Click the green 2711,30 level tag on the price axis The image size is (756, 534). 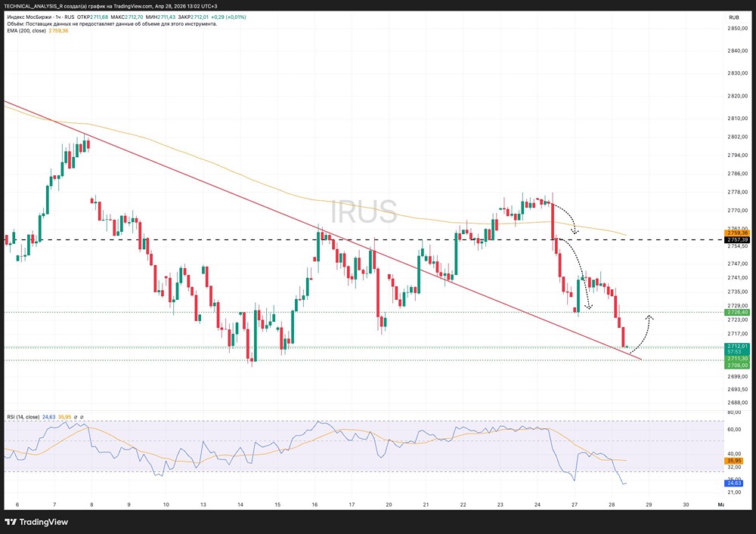point(737,359)
